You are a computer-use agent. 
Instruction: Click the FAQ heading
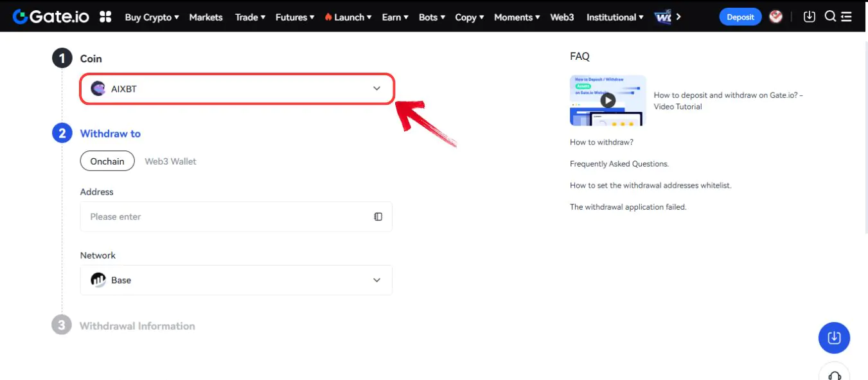[x=580, y=57]
